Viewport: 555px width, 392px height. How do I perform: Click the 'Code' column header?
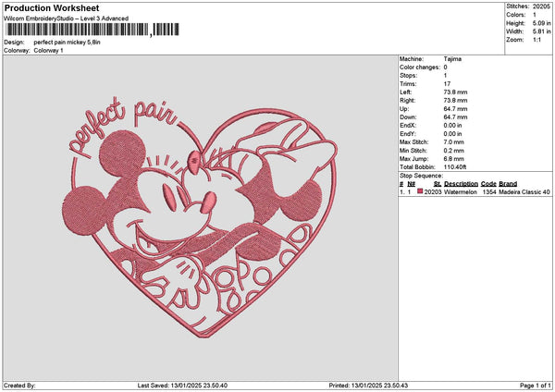click(x=488, y=184)
